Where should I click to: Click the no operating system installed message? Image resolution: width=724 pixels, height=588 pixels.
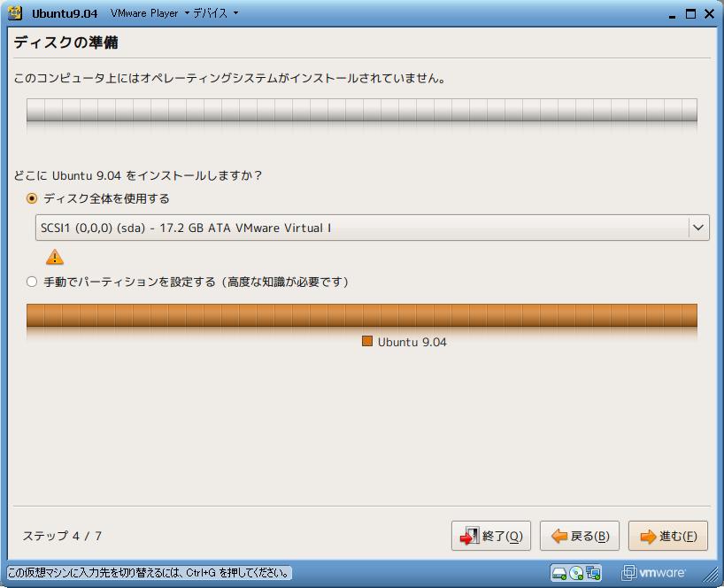pos(230,78)
